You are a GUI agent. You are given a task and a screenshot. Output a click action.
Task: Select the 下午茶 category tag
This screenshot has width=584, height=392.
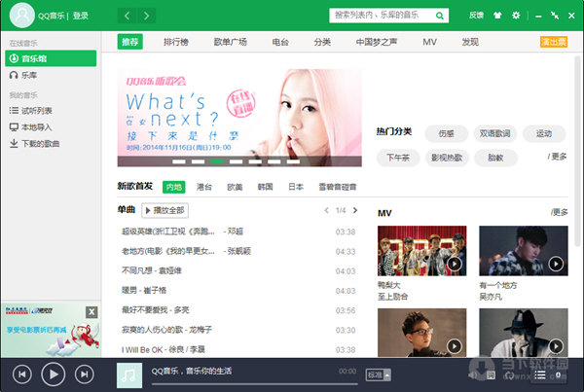[x=398, y=158]
